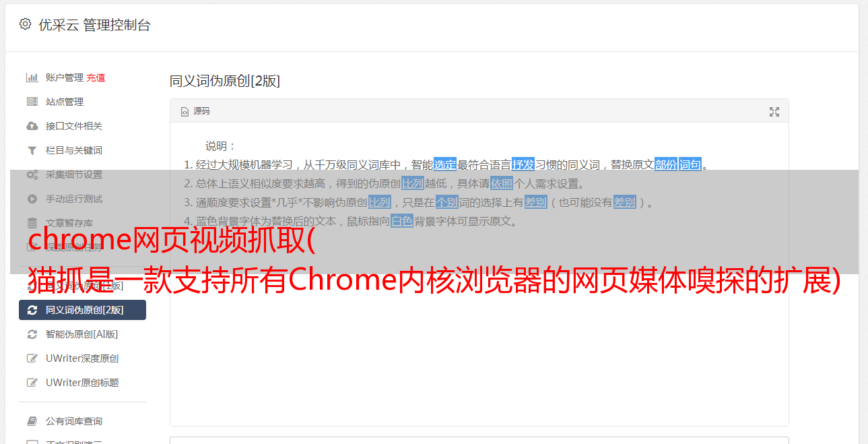Screen dimensions: 868x444
Task: Click the 源码 source code icon in editor toolbar
Action: click(185, 112)
